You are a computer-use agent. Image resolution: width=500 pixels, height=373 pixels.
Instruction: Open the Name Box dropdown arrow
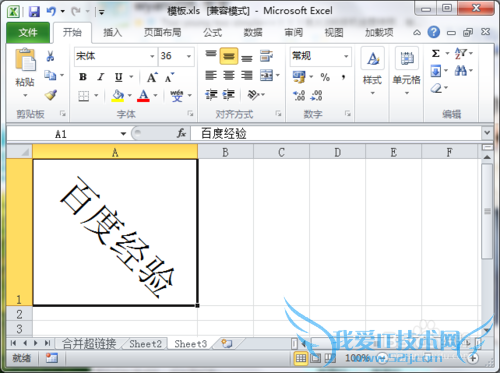tap(123, 134)
